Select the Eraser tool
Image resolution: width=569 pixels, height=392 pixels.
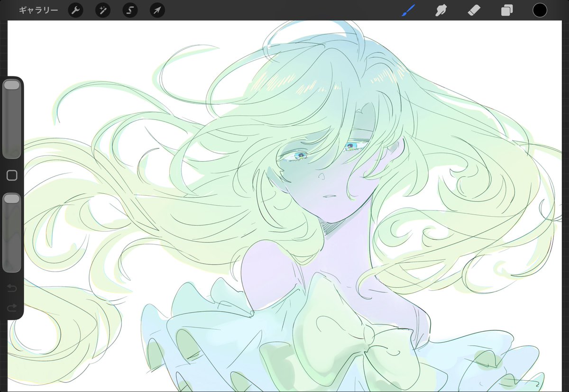tap(474, 10)
